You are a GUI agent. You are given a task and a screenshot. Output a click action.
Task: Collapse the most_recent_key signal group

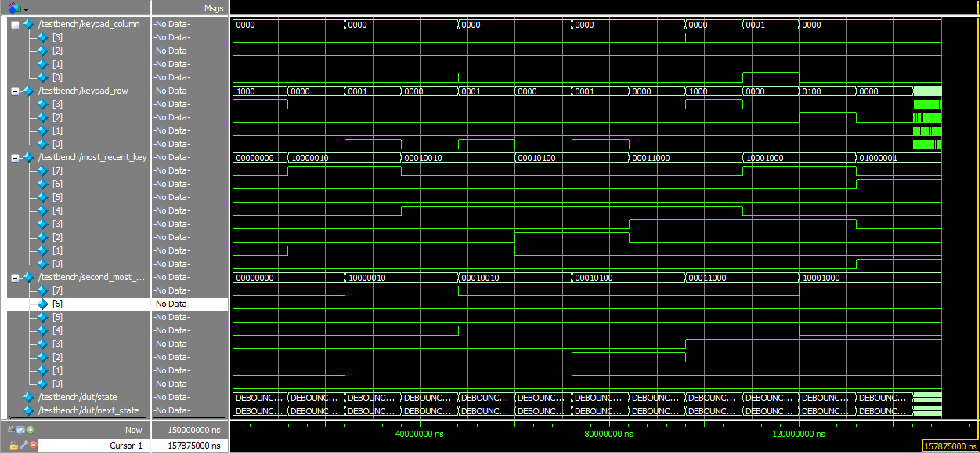(15, 158)
